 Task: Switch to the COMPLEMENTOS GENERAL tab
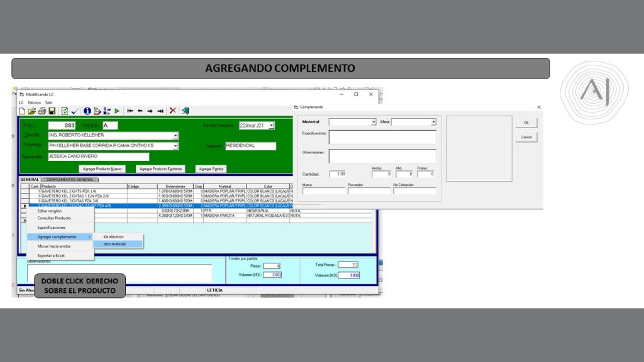pos(69,180)
